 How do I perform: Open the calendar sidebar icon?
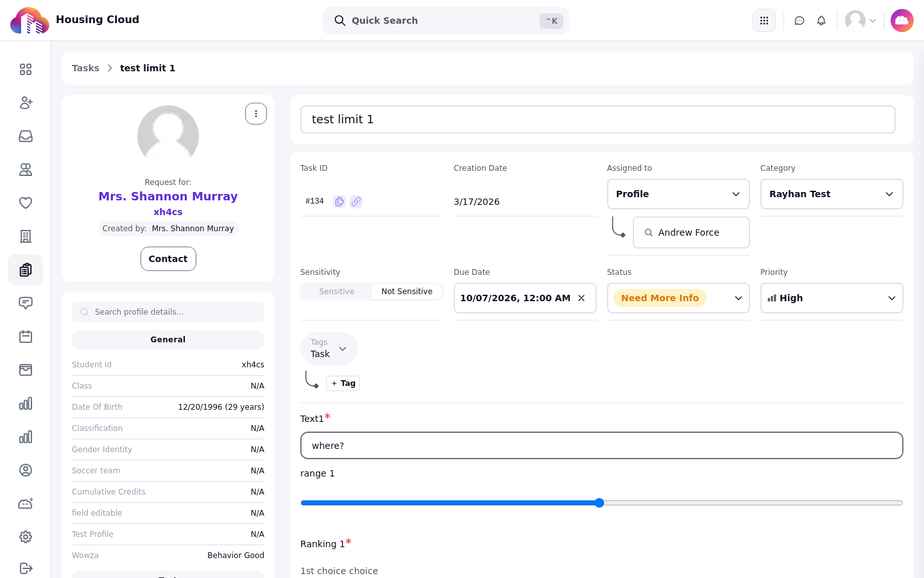pos(26,337)
